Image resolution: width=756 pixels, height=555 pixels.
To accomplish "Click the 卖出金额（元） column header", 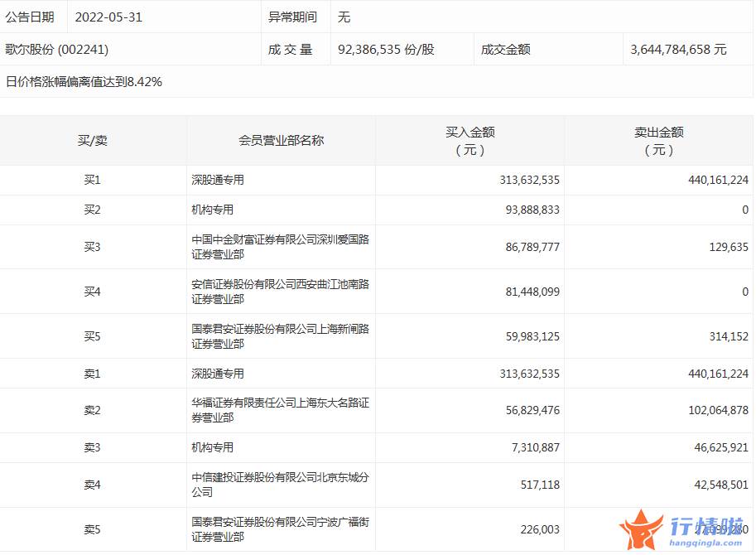I will pos(658,141).
